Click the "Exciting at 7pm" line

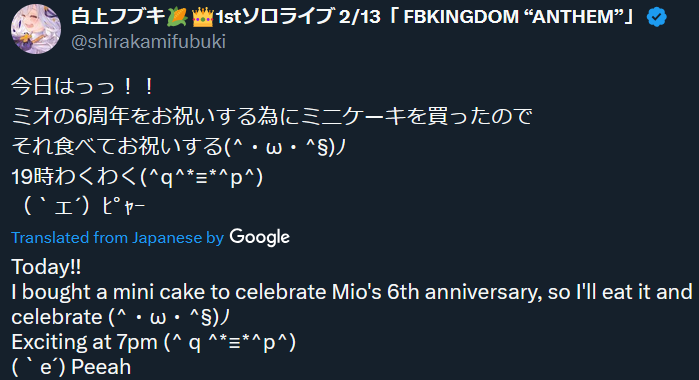(x=153, y=343)
